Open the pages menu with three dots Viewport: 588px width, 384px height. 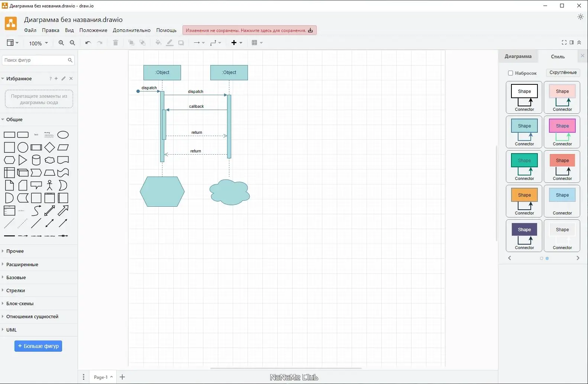(x=84, y=377)
